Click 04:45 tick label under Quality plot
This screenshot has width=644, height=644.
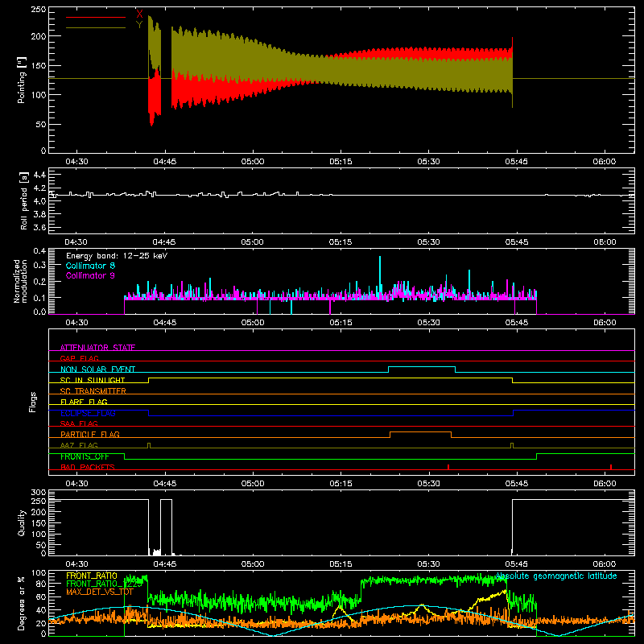click(x=165, y=564)
